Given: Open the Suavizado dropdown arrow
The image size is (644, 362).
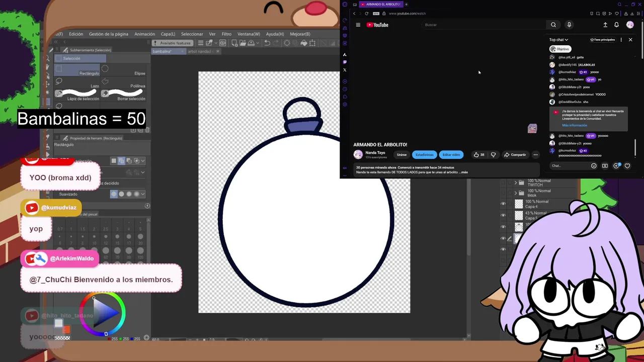Looking at the screenshot, I should 143,194.
